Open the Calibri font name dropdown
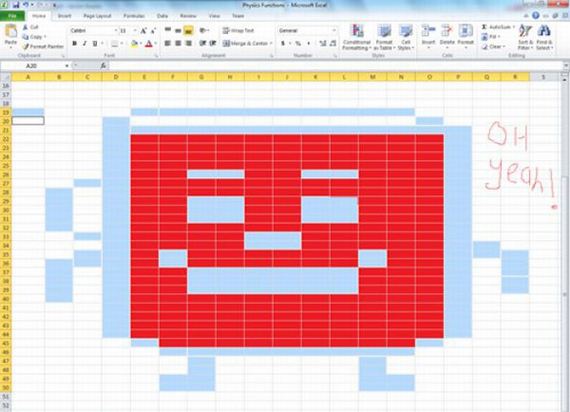Image resolution: width=570 pixels, height=412 pixels. (116, 31)
